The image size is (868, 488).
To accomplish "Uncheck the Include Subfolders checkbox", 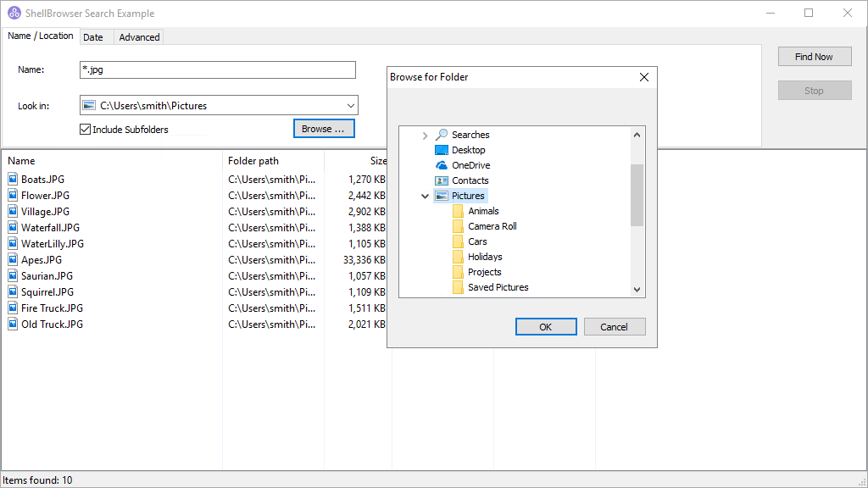I will [x=85, y=129].
